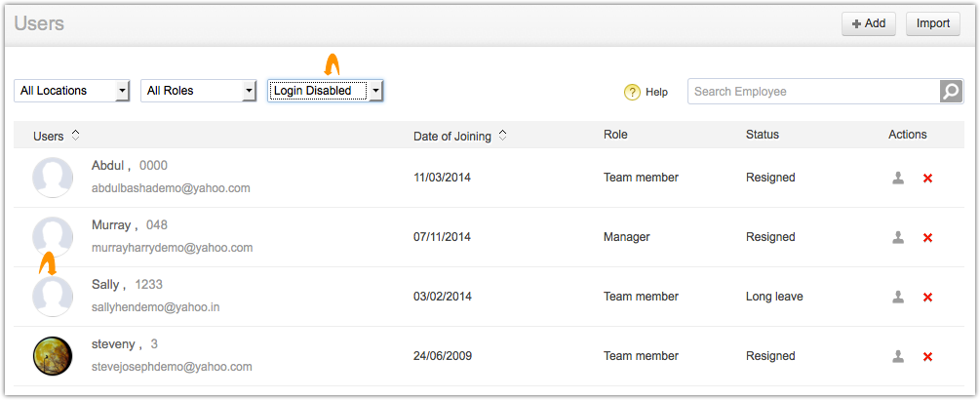Focus the Search Employee input field

pyautogui.click(x=813, y=91)
